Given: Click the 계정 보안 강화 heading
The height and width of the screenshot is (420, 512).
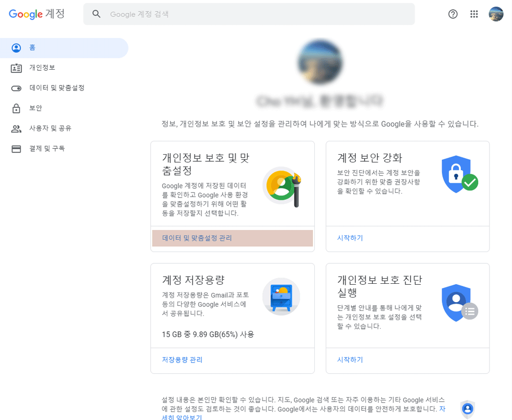Looking at the screenshot, I should pyautogui.click(x=370, y=158).
